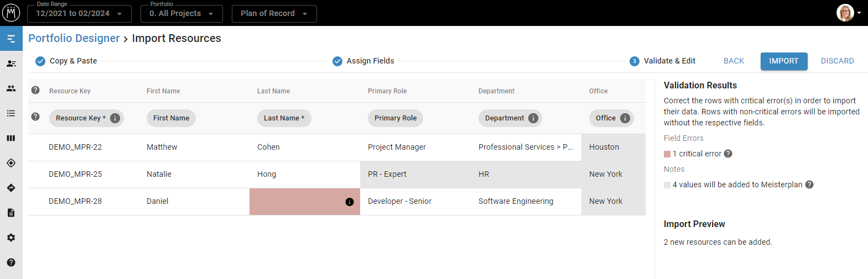The width and height of the screenshot is (868, 279).
Task: Open the Portfolio All Projects dropdown
Action: pos(181,14)
